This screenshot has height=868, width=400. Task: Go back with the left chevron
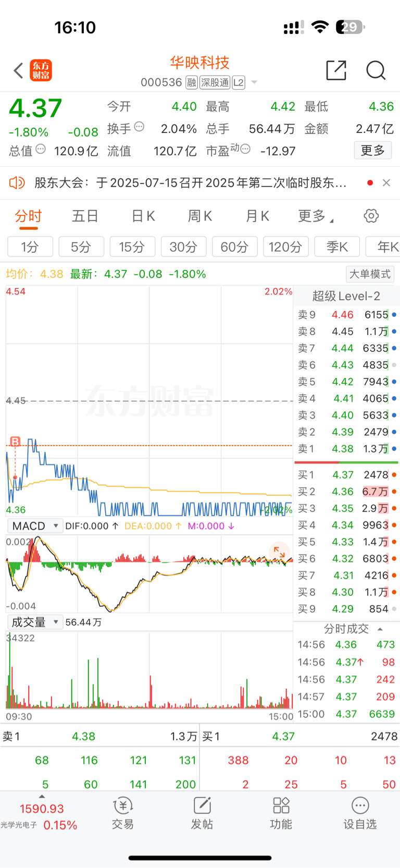pyautogui.click(x=18, y=70)
